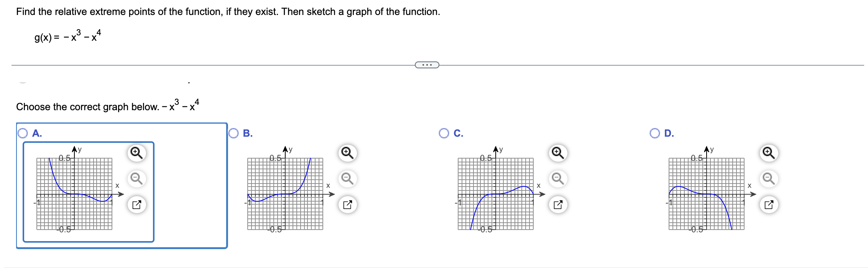The image size is (868, 268).
Task: Zoom in on graph for option A
Action: coord(136,153)
